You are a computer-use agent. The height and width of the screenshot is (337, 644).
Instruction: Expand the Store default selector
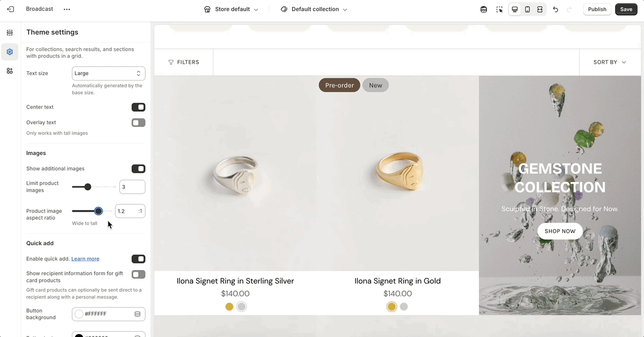[x=231, y=9]
